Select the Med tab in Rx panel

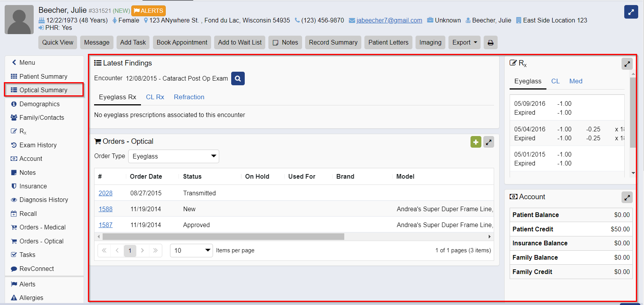tap(575, 81)
